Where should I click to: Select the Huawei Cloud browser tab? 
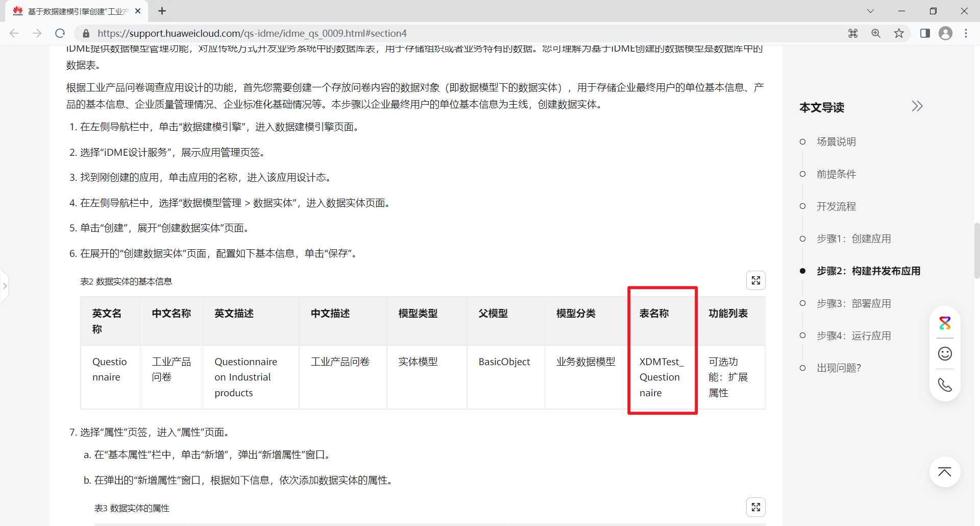click(77, 11)
